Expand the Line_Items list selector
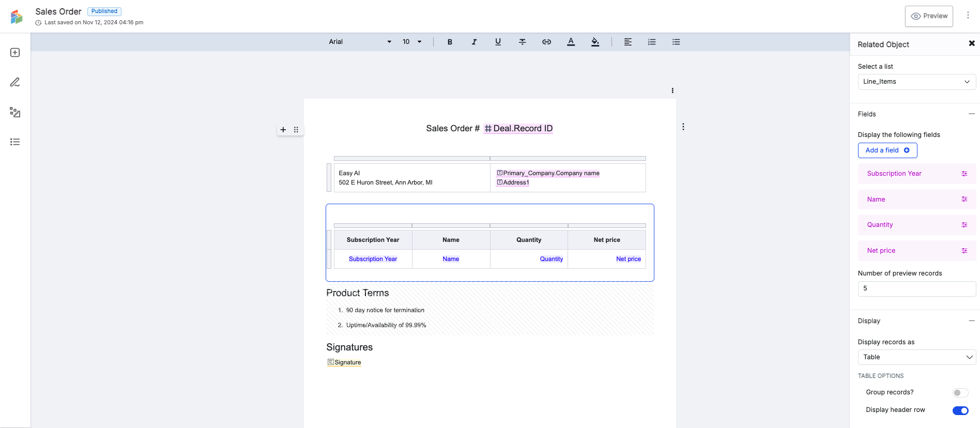 tap(916, 82)
